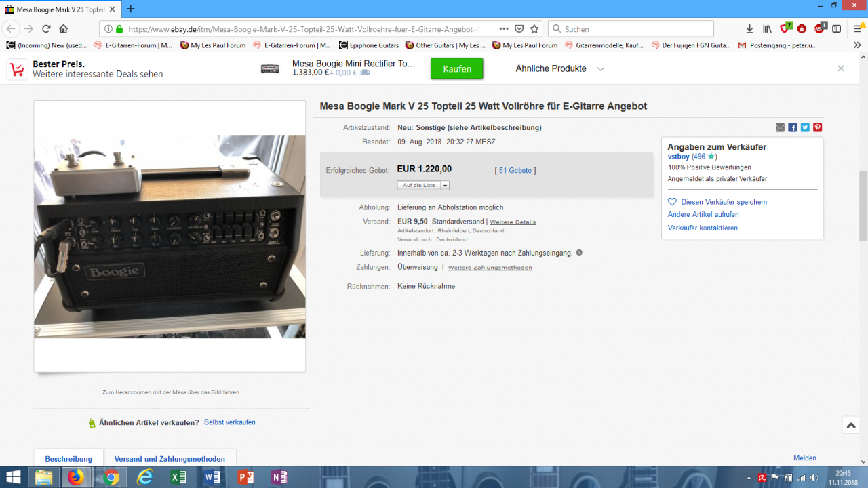This screenshot has width=868, height=488.
Task: Dismiss the Bester Preis banner
Action: tap(841, 68)
